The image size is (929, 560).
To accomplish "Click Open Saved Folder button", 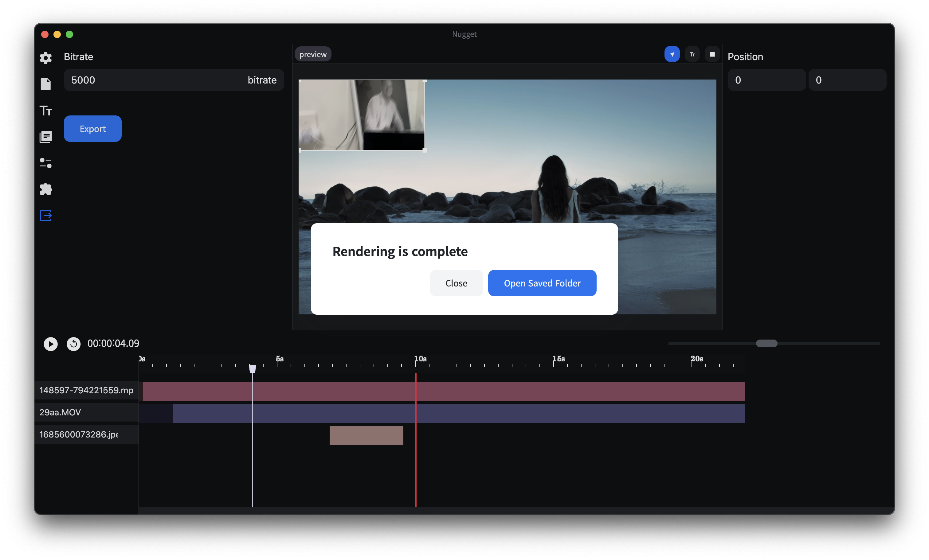I will pos(542,283).
